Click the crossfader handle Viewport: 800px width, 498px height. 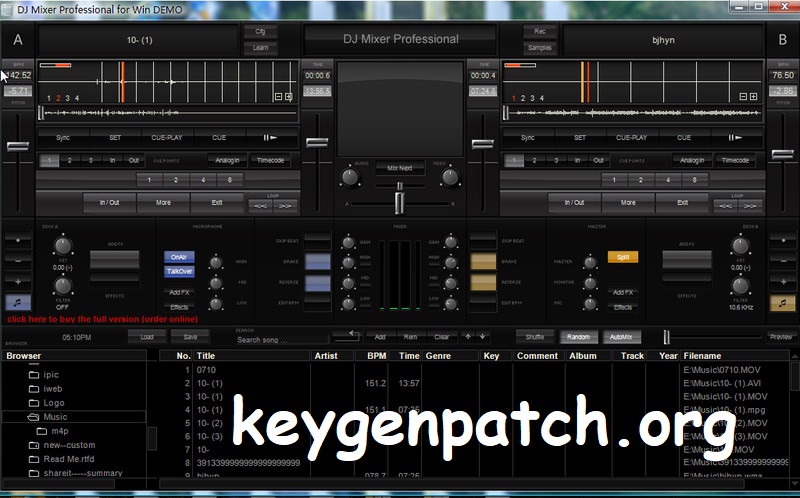[399, 203]
